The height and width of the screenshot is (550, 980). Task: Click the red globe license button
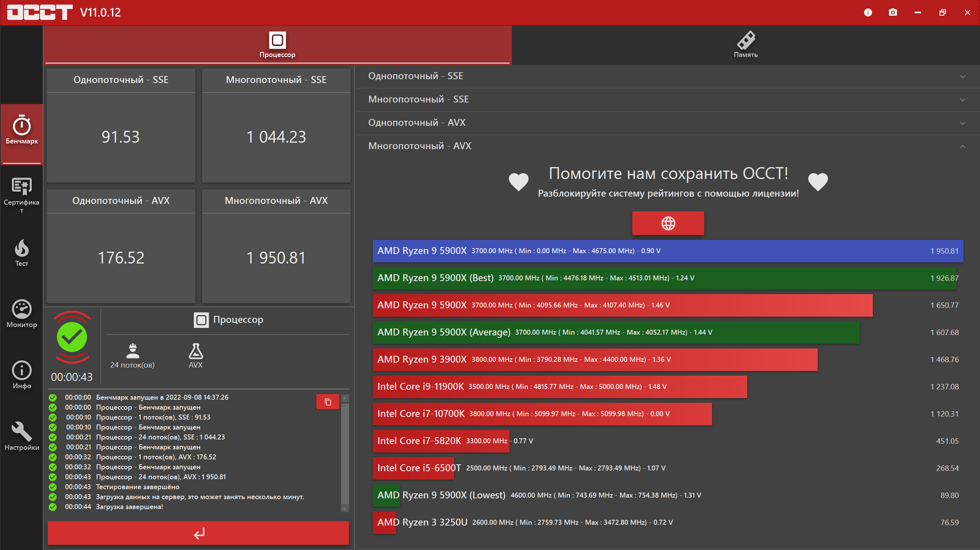point(668,223)
